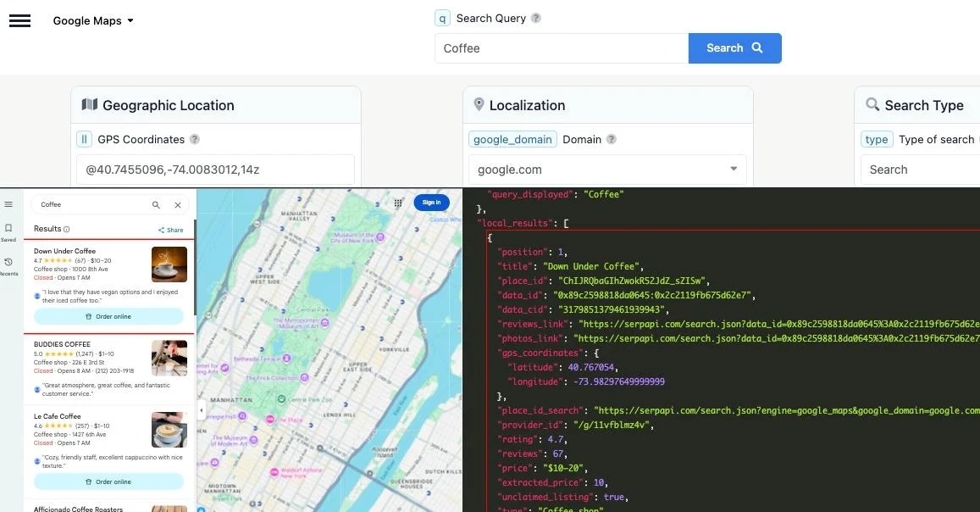The width and height of the screenshot is (980, 512).
Task: Click the type parameter badge
Action: click(x=877, y=139)
